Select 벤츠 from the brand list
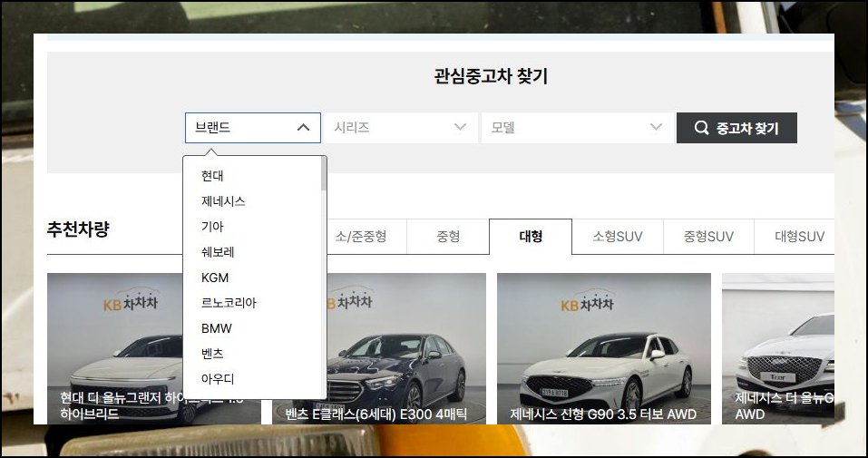 tap(212, 354)
